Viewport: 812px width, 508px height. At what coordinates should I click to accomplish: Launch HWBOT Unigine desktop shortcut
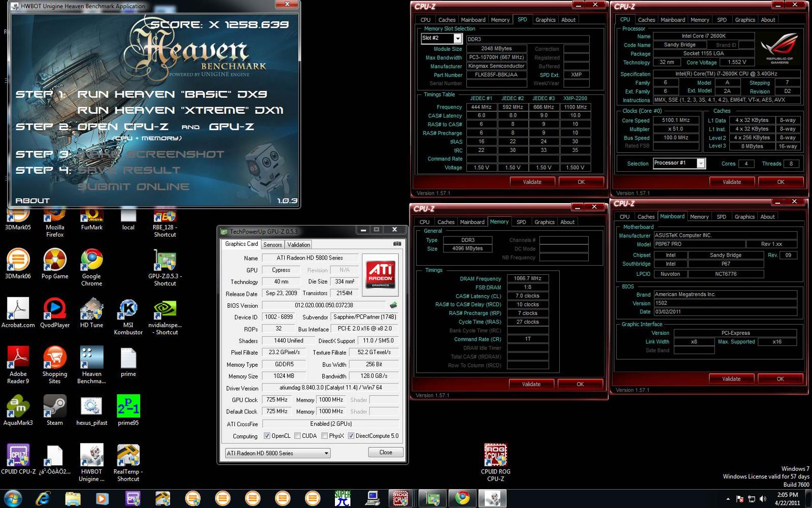tap(91, 462)
